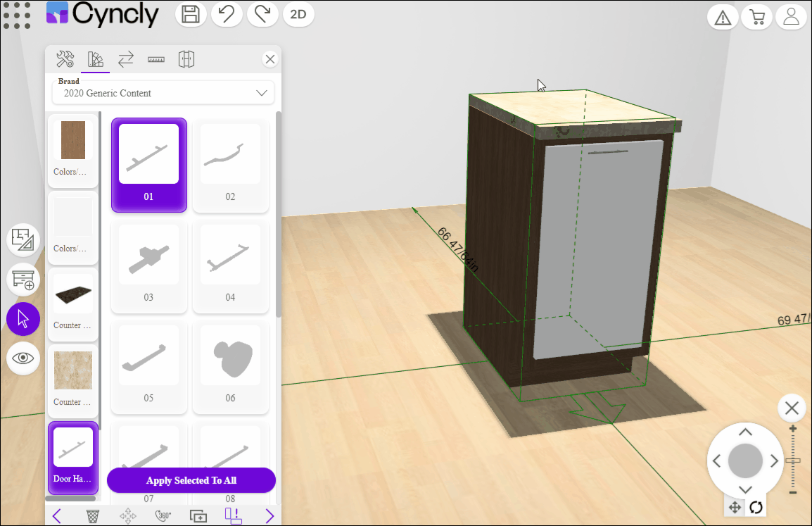Image resolution: width=812 pixels, height=526 pixels.
Task: Activate the move item tool
Action: coord(128,516)
